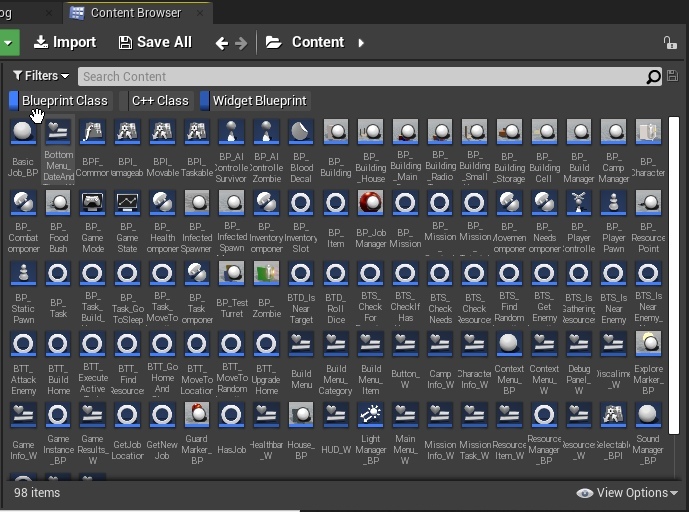The height and width of the screenshot is (512, 689).
Task: Select the BP_Zombie asset thumbnail
Action: coord(266,273)
